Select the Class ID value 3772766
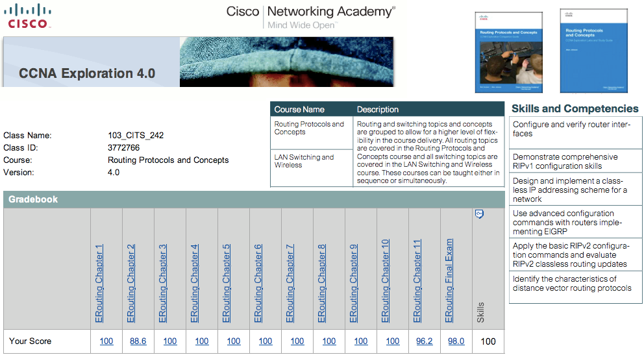The image size is (644, 357). coord(123,147)
